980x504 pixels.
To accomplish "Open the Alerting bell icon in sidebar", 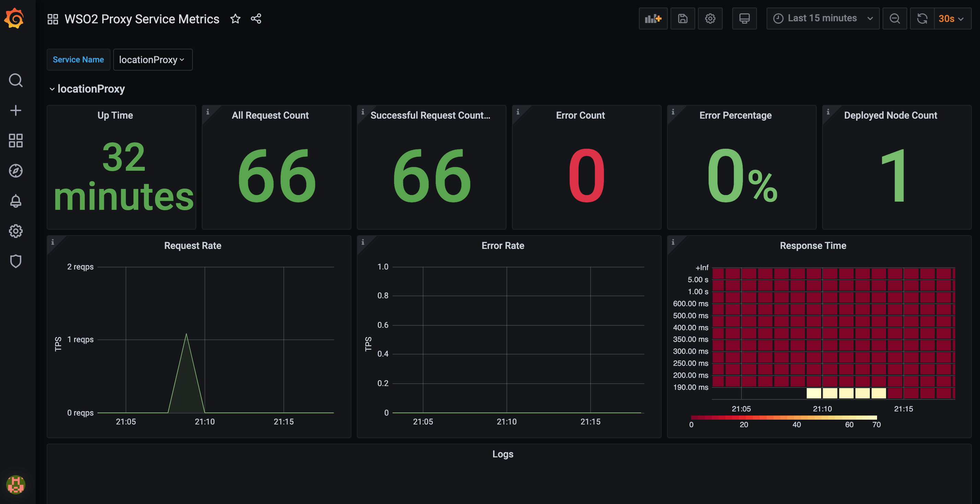I will pos(15,201).
